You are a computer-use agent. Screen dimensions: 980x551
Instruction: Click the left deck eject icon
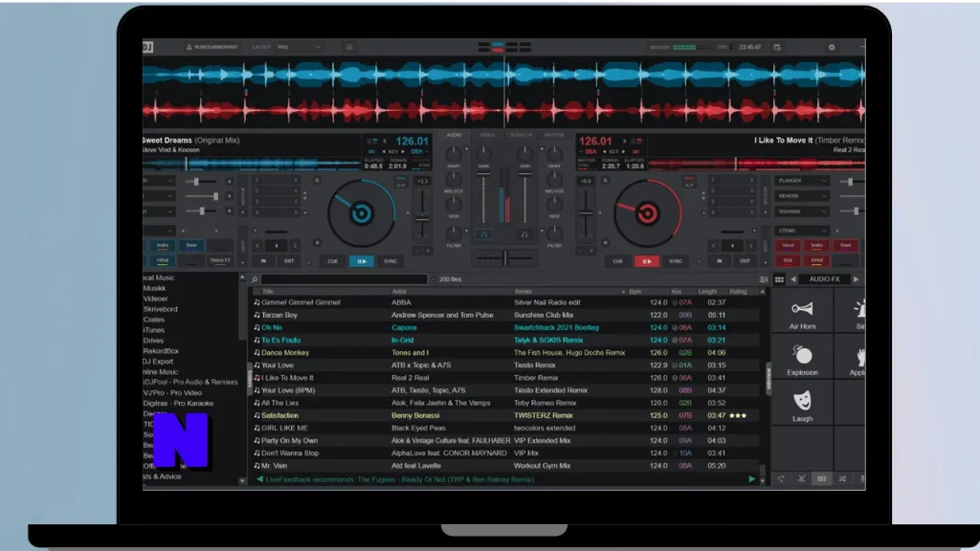[317, 181]
